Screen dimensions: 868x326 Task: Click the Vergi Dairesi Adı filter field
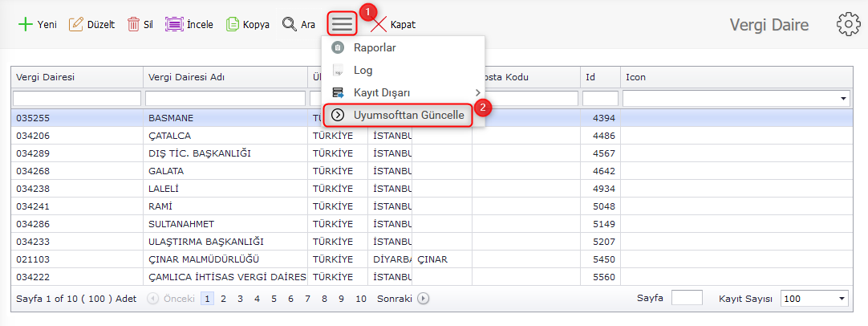click(225, 99)
